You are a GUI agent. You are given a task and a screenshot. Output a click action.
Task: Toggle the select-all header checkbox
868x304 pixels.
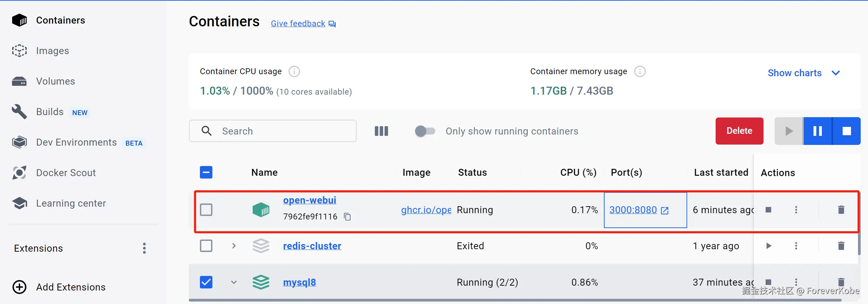click(206, 172)
